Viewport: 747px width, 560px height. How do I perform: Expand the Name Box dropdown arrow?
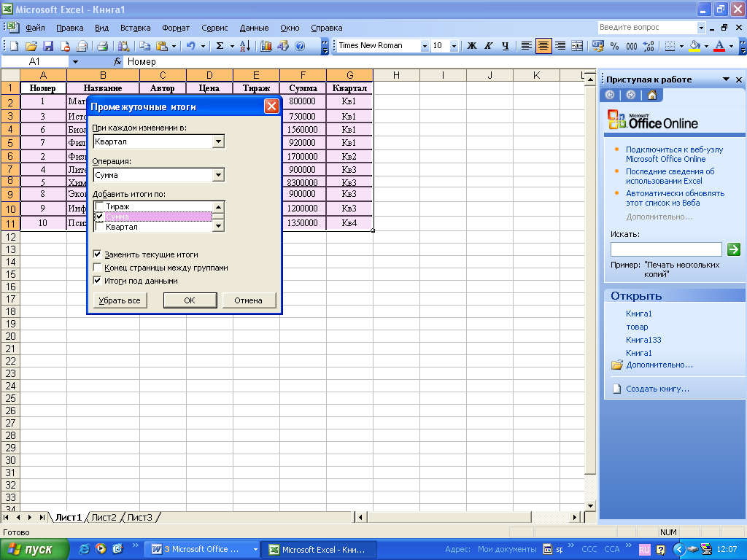pos(75,61)
